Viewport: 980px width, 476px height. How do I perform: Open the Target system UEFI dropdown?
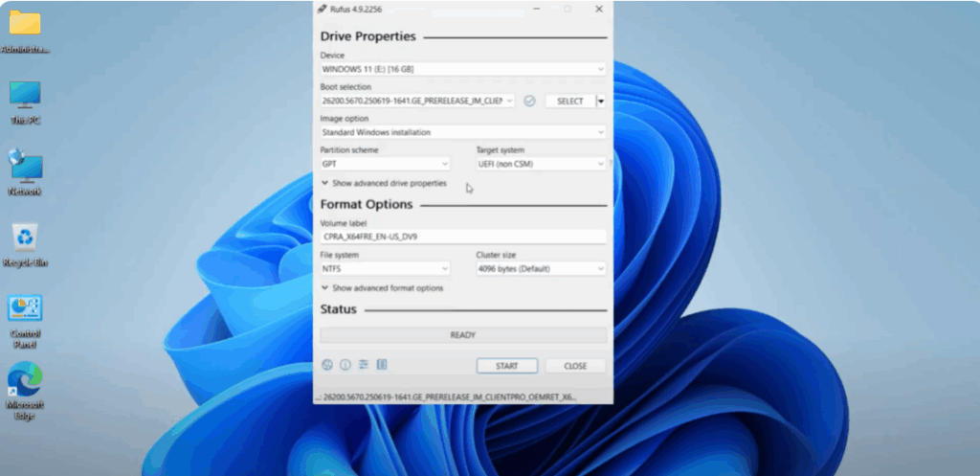[541, 164]
